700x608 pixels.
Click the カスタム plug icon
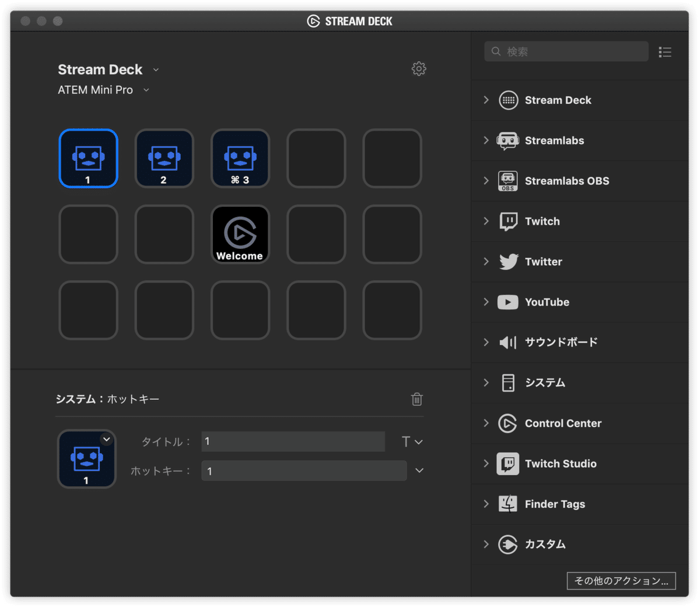pyautogui.click(x=508, y=544)
